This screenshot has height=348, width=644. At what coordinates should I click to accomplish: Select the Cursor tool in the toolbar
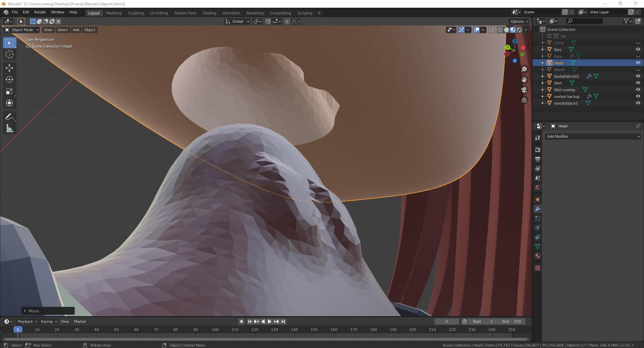[9, 54]
